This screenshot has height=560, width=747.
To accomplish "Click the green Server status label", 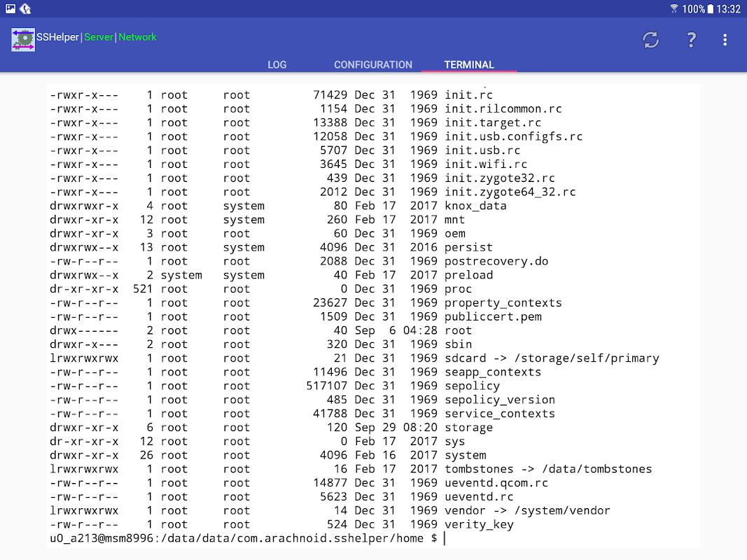I will click(x=99, y=37).
